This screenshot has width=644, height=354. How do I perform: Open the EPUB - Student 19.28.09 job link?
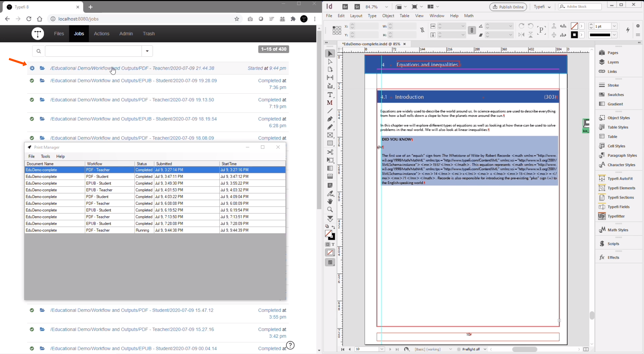(133, 81)
